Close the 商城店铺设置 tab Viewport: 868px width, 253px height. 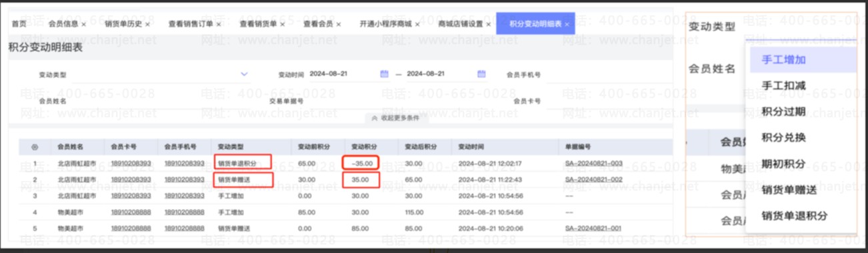(x=488, y=24)
